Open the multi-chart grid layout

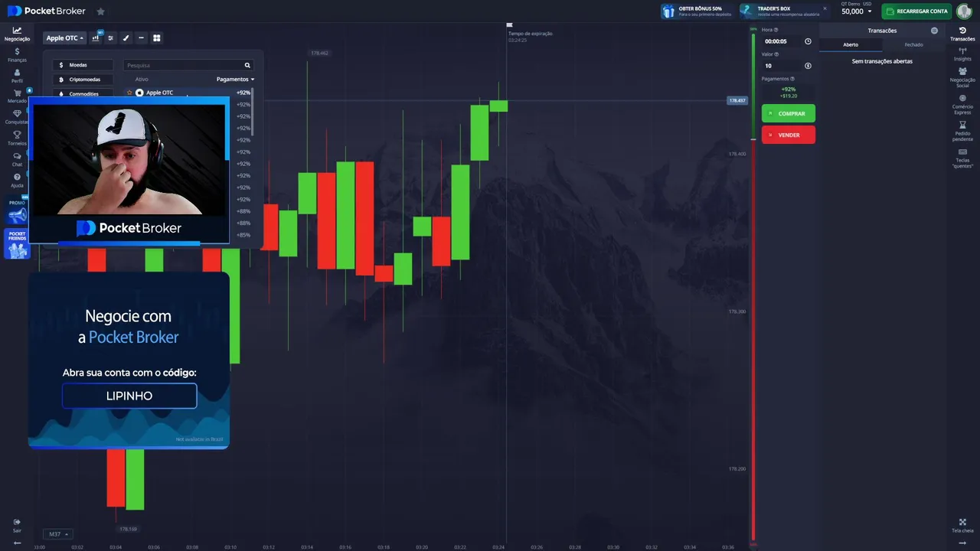coord(156,37)
